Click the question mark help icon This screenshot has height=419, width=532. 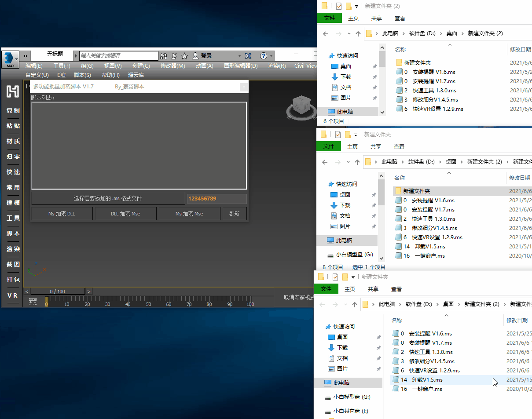[263, 56]
